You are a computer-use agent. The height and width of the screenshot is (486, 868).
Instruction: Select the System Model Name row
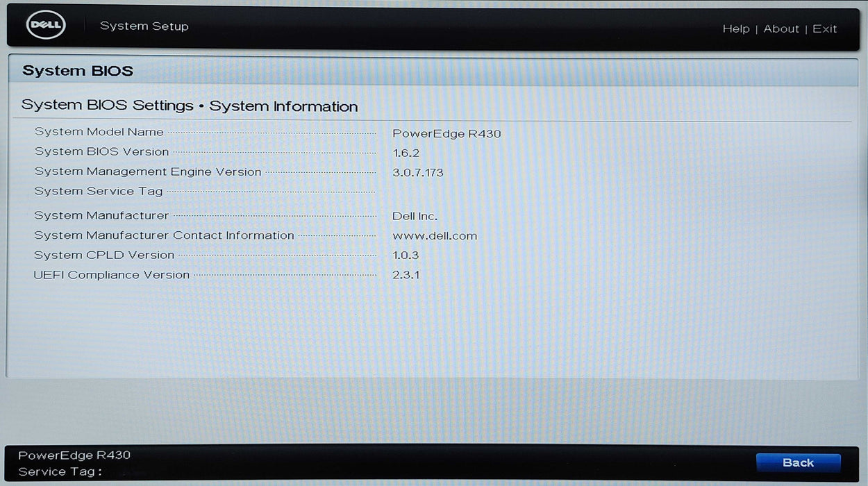pyautogui.click(x=99, y=132)
